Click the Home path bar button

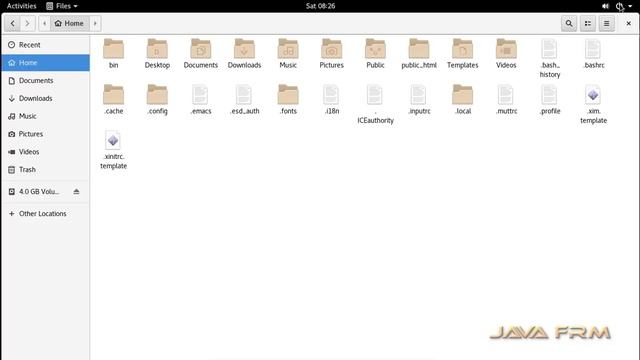pyautogui.click(x=69, y=24)
